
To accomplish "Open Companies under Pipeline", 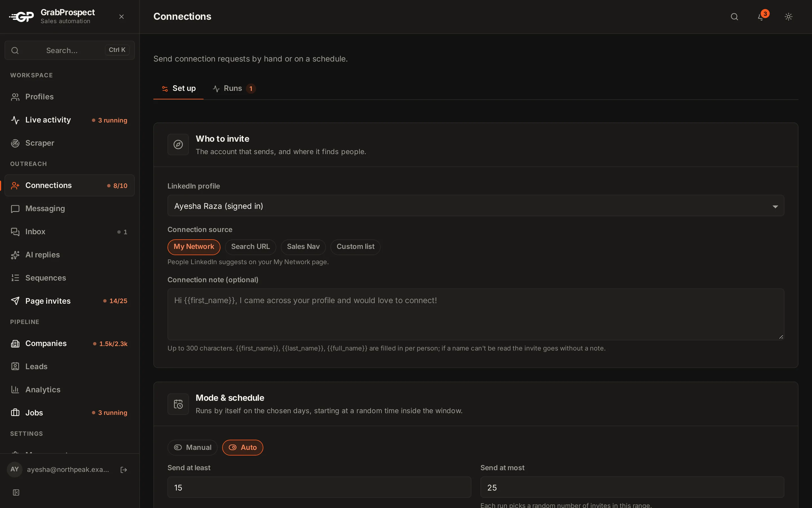I will point(69,343).
